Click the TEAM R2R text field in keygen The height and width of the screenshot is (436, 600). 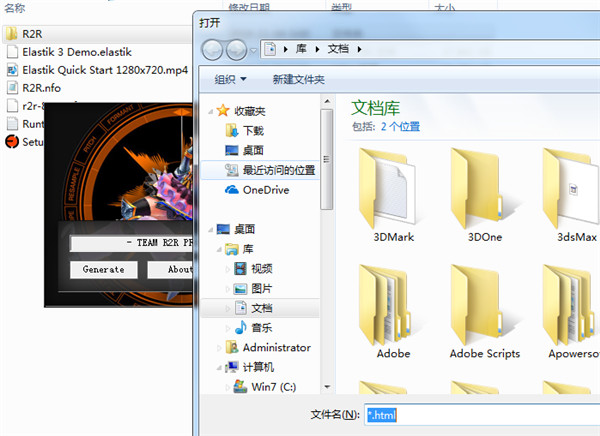point(132,243)
